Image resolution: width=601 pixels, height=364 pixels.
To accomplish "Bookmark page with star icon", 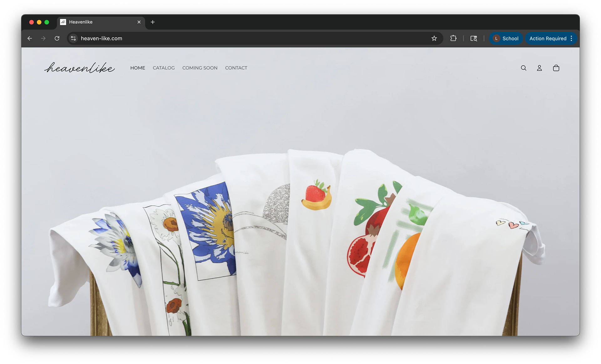I will (434, 38).
